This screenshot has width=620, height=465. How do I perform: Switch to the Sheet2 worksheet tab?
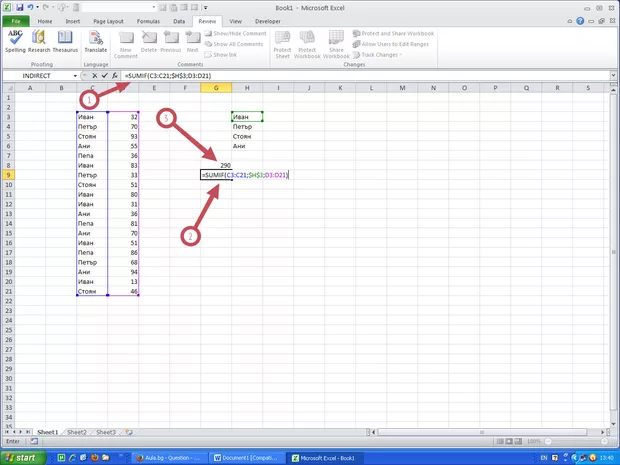(77, 432)
